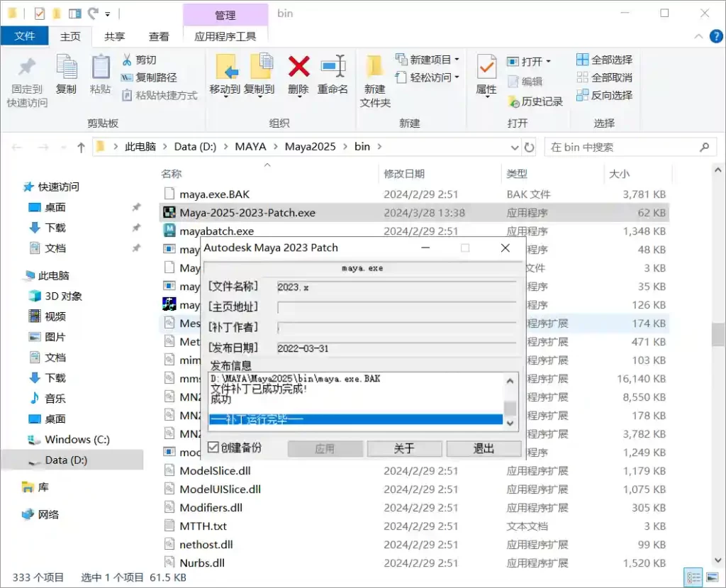Toggle the 创建备份 checkbox in patch dialog
Screen dimensions: 726x588
[x=213, y=448]
